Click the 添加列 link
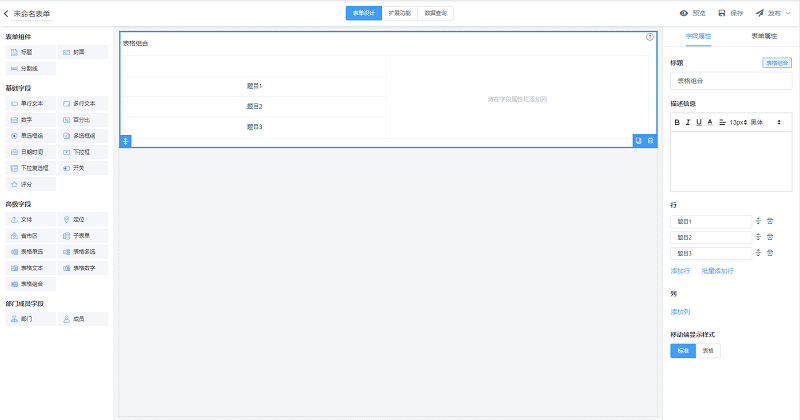800x420 pixels. click(x=680, y=312)
